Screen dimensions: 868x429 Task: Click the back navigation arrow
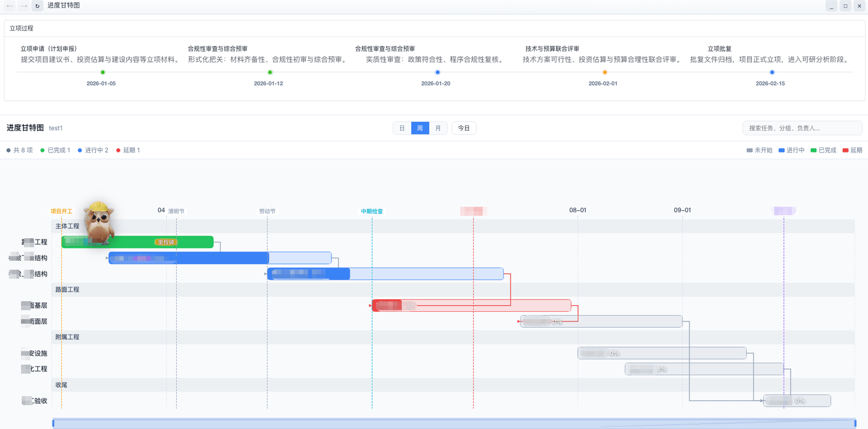10,6
